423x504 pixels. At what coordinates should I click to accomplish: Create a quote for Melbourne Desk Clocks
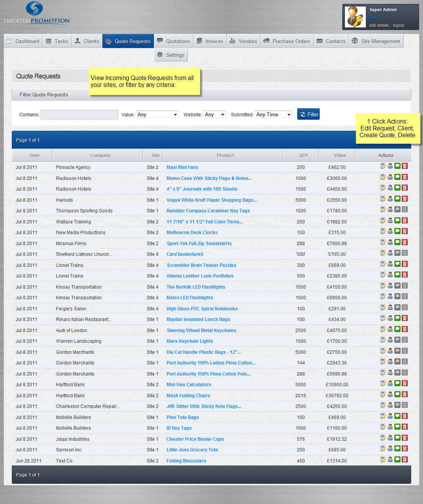coord(397,231)
